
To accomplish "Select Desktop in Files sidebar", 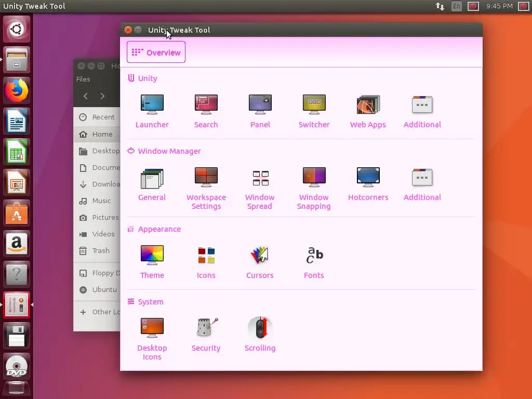I will click(97, 151).
